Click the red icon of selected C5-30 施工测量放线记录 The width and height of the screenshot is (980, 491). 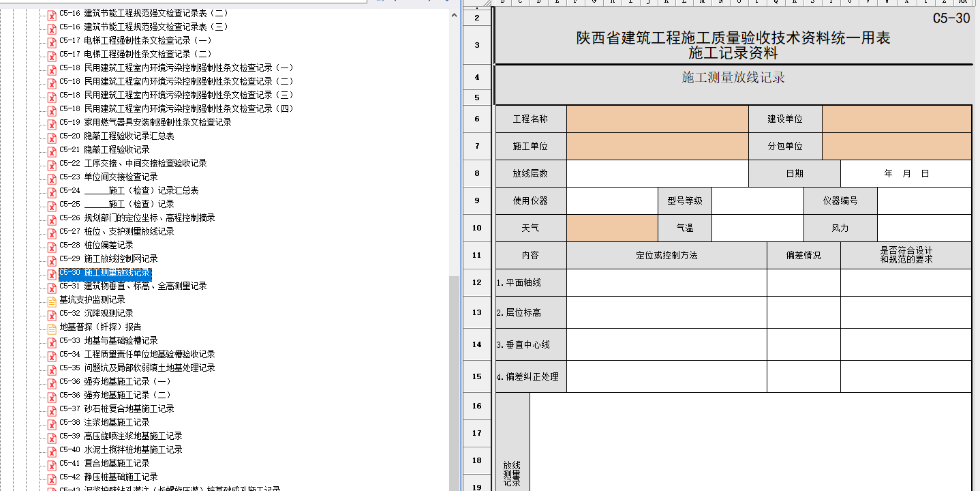(52, 273)
